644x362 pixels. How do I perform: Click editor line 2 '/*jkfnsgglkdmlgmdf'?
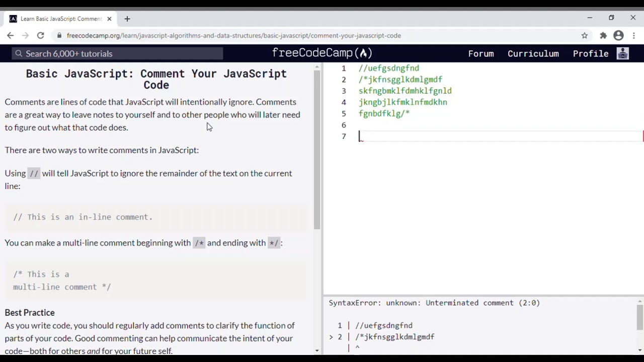click(400, 79)
